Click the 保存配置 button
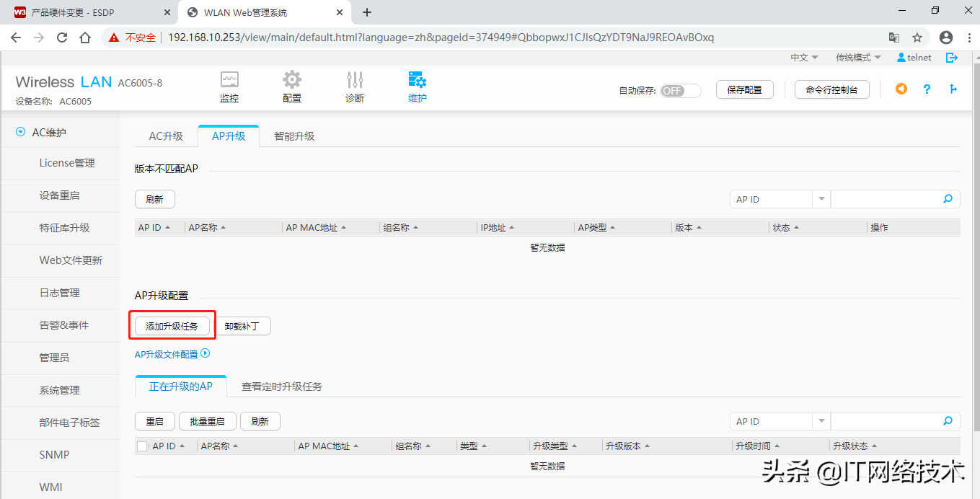The image size is (980, 499). coord(744,90)
